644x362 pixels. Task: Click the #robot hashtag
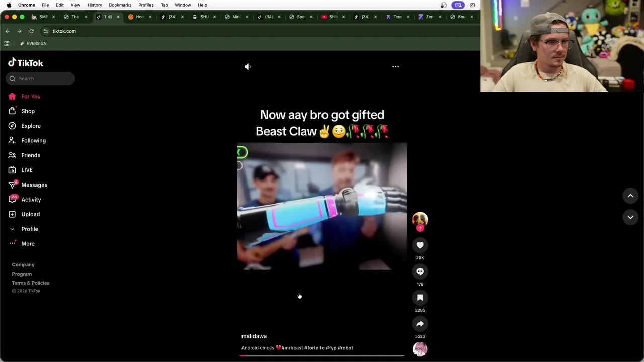[x=345, y=348]
